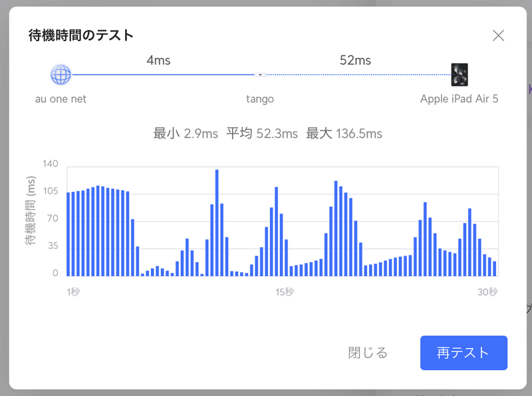This screenshot has width=532, height=396.
Task: Click the au one net globe icon
Action: pyautogui.click(x=61, y=75)
